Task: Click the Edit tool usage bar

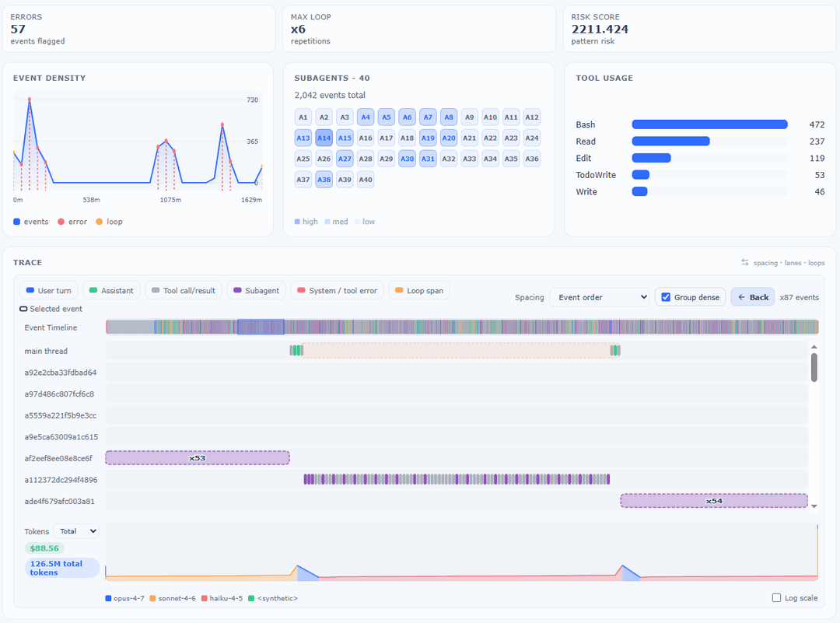Action: tap(652, 158)
